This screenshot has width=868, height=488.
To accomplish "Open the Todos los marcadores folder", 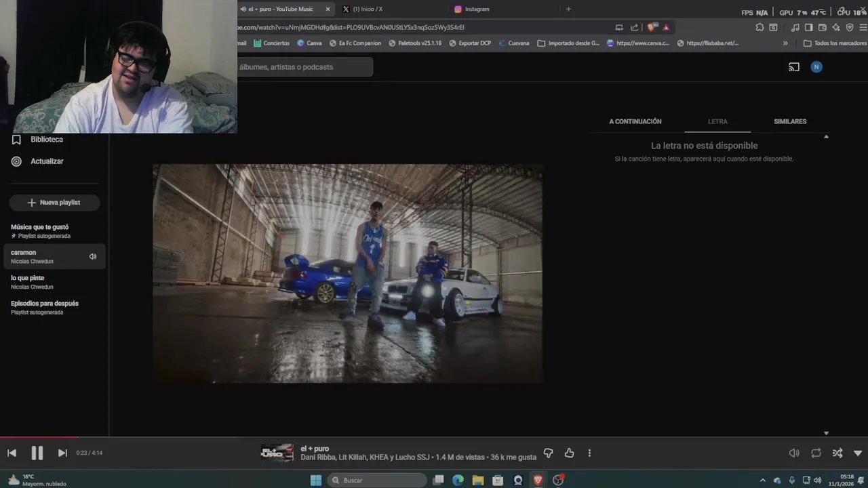I will coord(835,43).
